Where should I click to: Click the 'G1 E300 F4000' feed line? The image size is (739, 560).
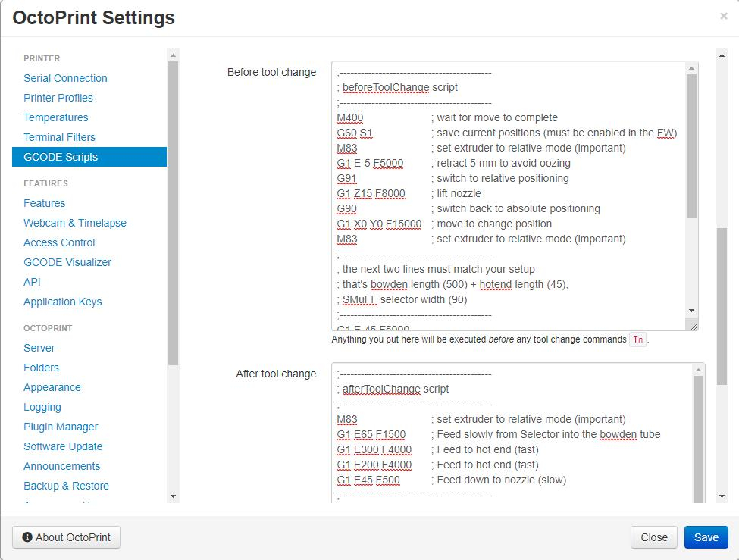click(374, 449)
